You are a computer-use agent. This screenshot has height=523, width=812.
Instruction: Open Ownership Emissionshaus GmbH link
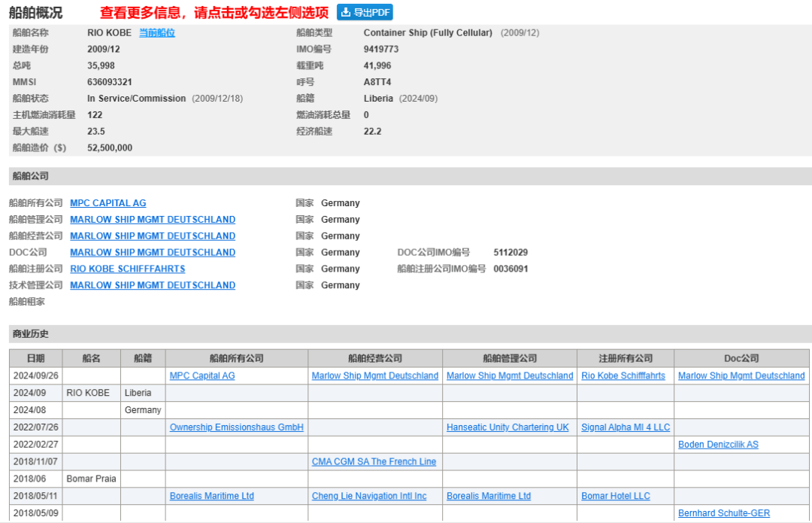(237, 427)
